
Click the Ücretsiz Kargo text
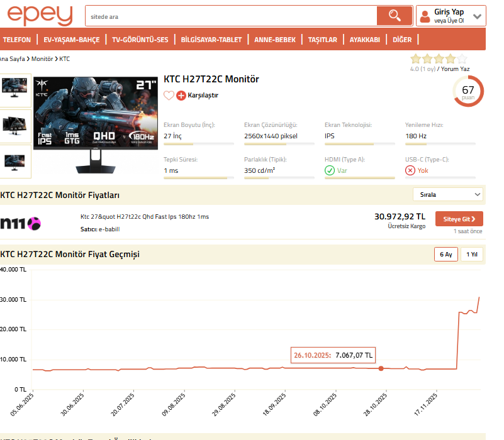pos(406,226)
